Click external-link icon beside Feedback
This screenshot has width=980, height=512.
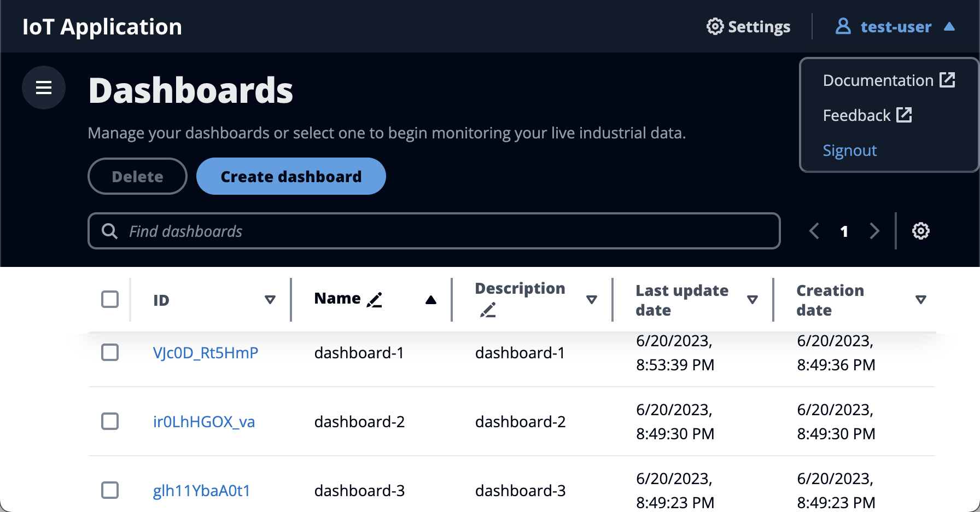point(904,115)
